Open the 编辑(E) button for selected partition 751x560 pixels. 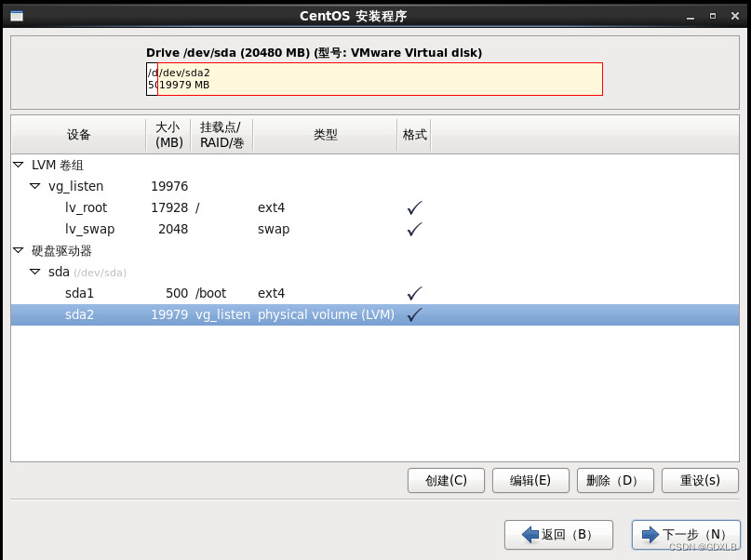(x=530, y=481)
